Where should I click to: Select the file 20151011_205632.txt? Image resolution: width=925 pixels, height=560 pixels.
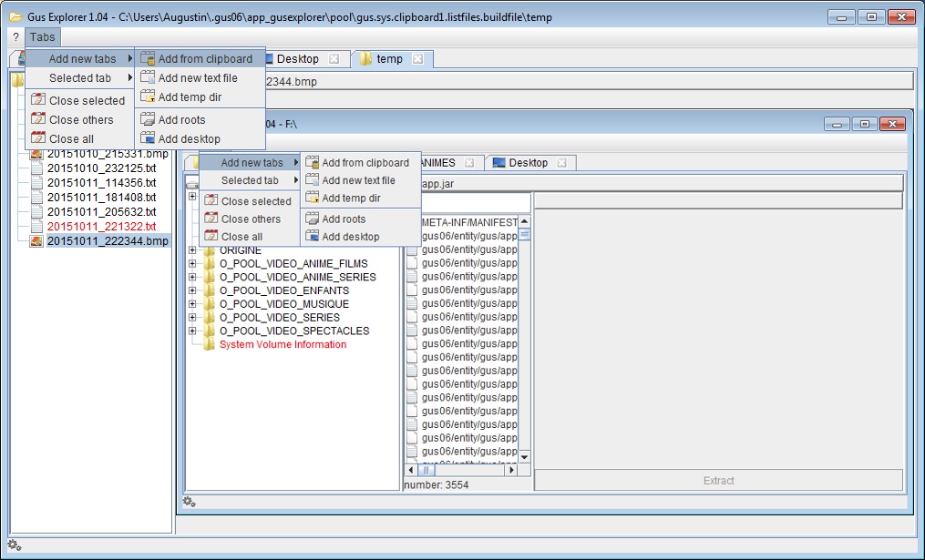(101, 211)
